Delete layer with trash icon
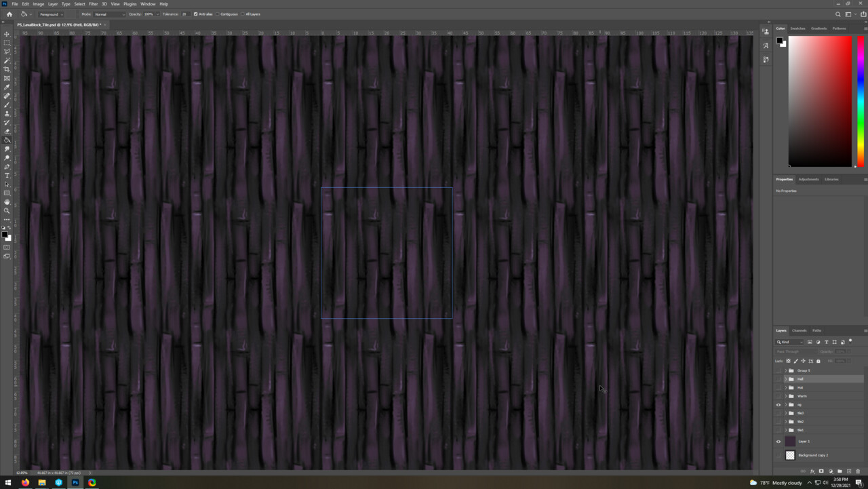The width and height of the screenshot is (868, 489). point(858,471)
